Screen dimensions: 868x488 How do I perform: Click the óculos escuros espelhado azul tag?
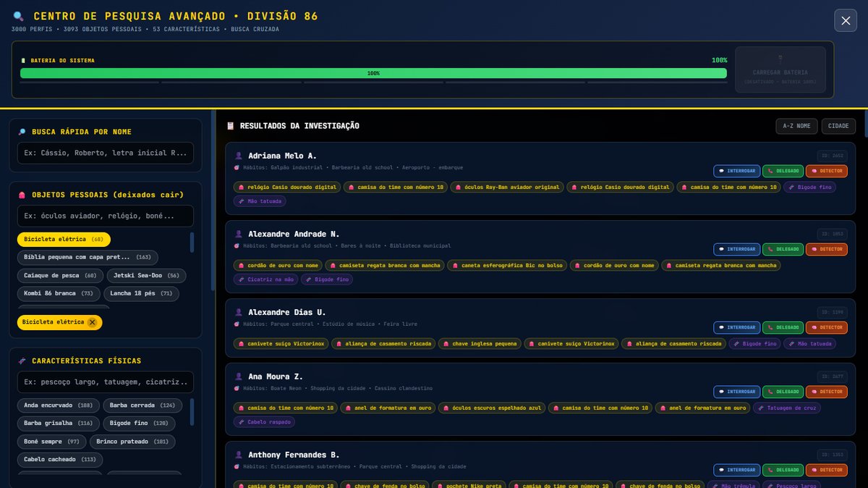click(492, 408)
